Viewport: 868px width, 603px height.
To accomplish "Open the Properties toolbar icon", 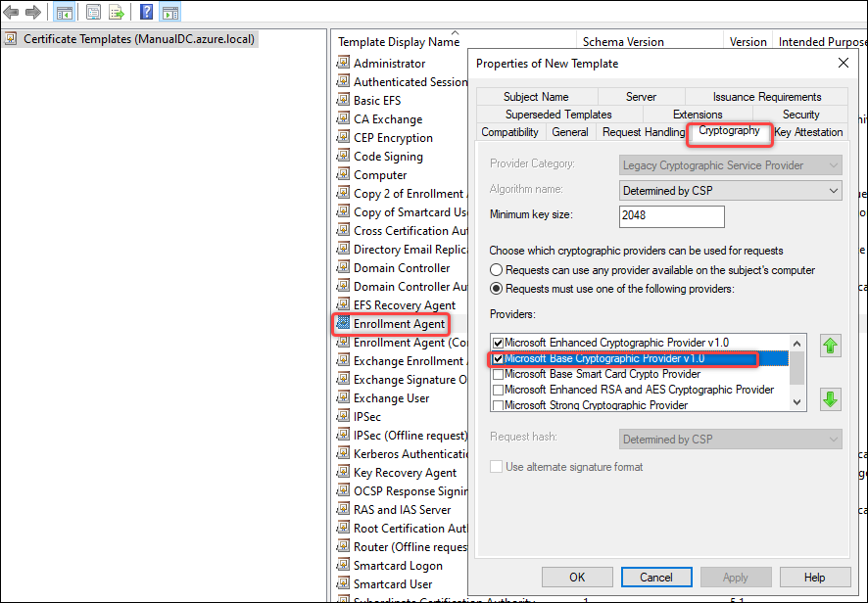I will coord(92,12).
